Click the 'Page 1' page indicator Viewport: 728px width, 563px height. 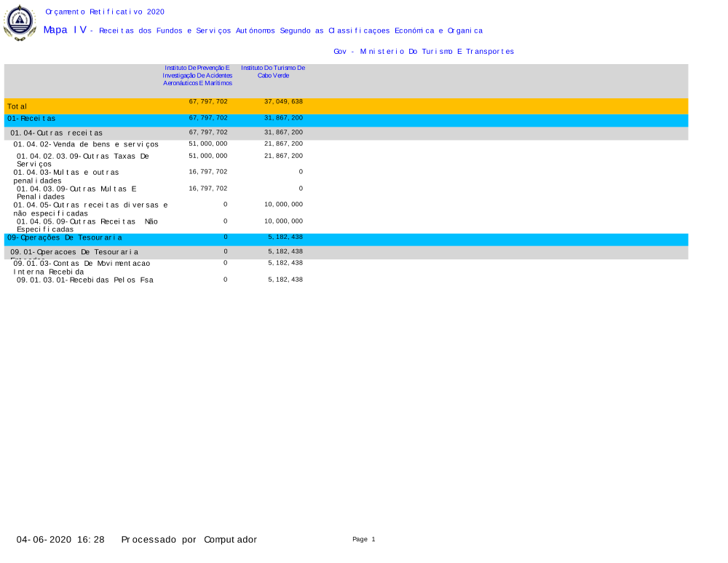(363, 540)
